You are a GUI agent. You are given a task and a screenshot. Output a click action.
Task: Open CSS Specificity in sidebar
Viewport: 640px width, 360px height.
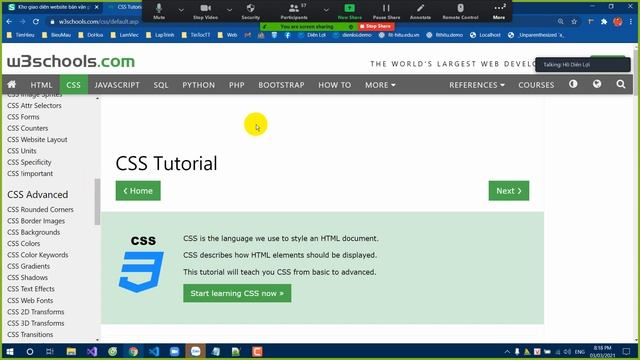(x=29, y=162)
